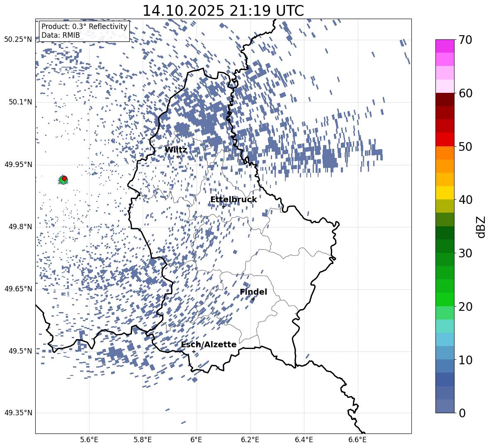491x448 pixels.
Task: Click the Findel city label
Action: pyautogui.click(x=253, y=292)
